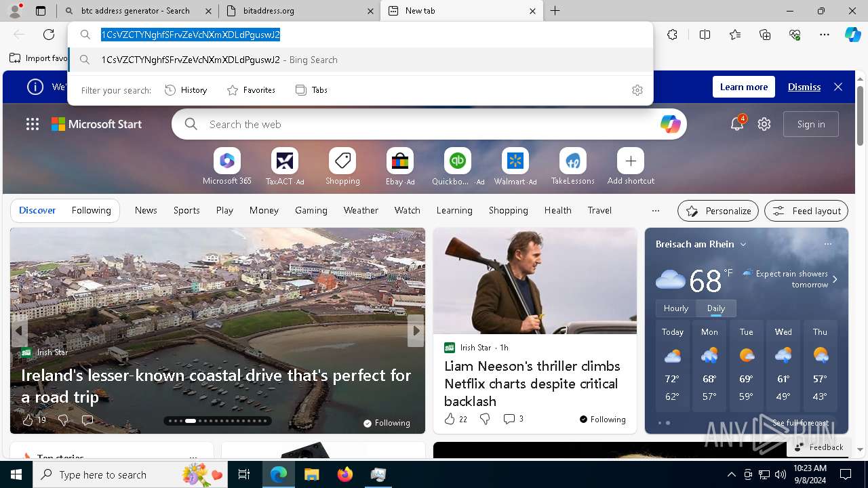Open File Explorer from taskbar
This screenshot has height=488, width=868.
311,474
